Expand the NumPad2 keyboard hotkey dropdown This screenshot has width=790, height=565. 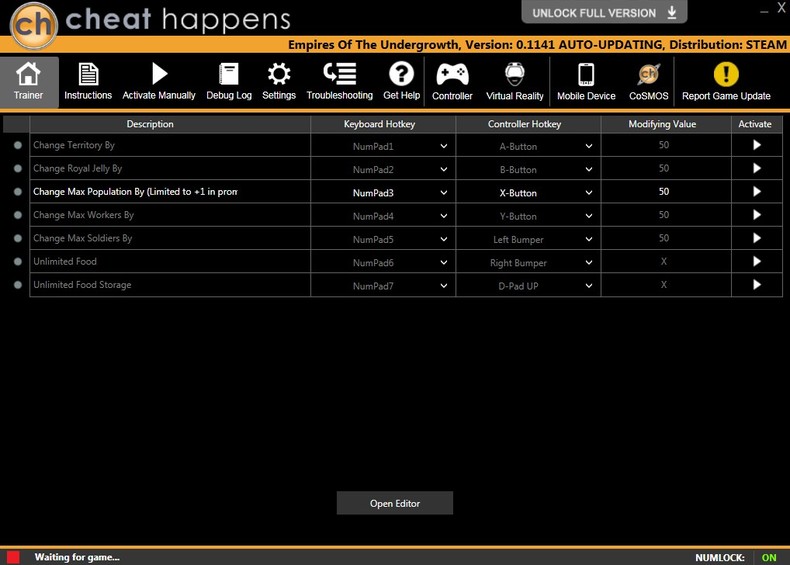443,169
